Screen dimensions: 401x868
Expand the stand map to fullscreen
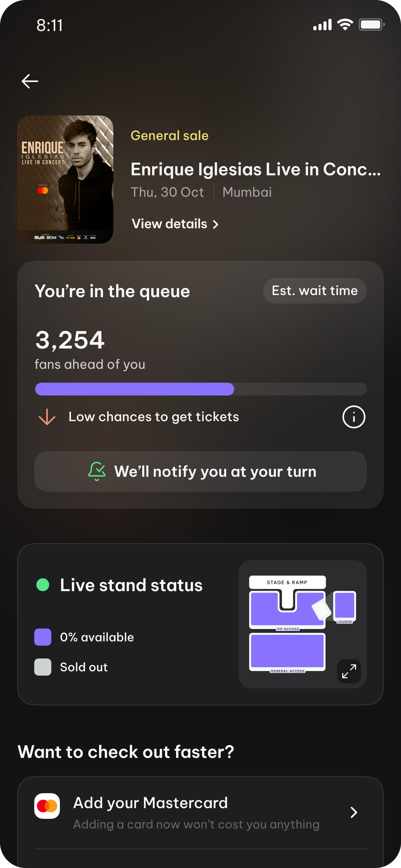(x=349, y=671)
